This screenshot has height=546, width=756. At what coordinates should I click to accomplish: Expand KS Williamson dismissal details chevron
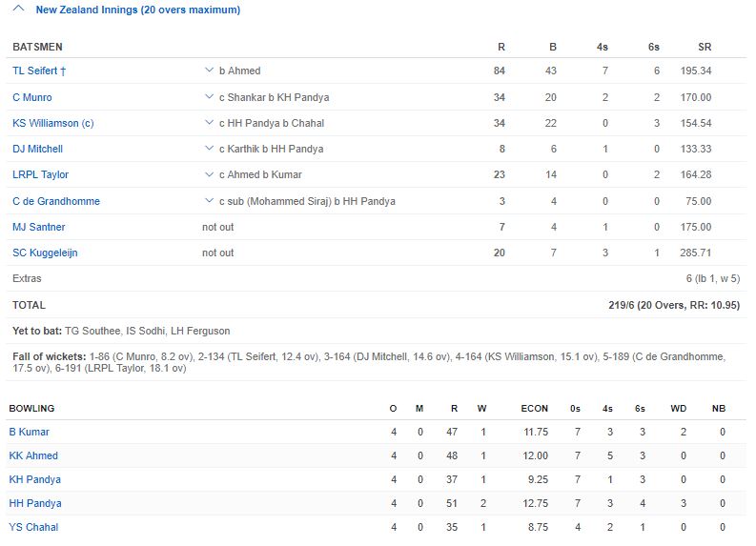[x=209, y=123]
